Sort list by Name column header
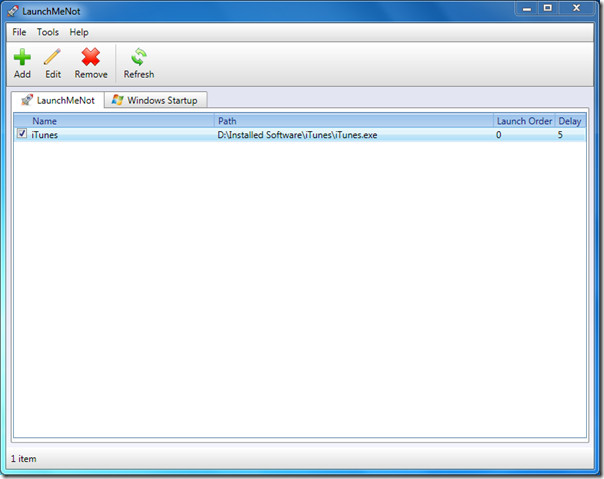604x479 pixels. pos(114,121)
